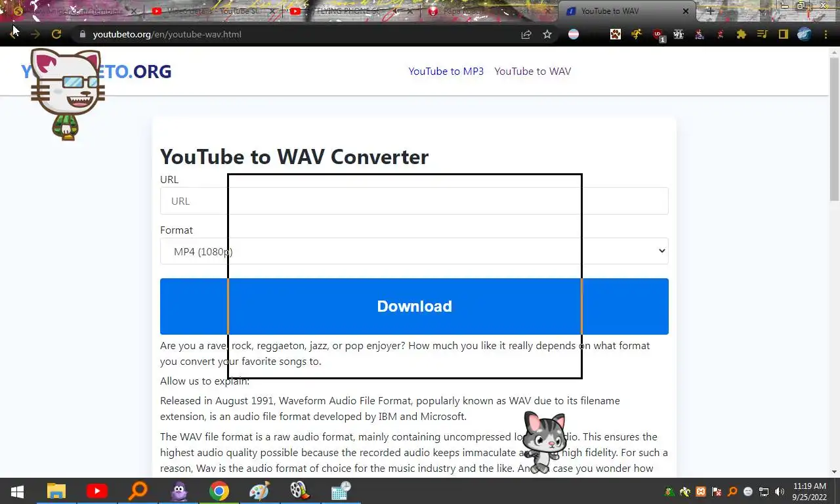This screenshot has width=840, height=504.
Task: Switch to the Video details YouTube Studio tab
Action: (x=214, y=11)
